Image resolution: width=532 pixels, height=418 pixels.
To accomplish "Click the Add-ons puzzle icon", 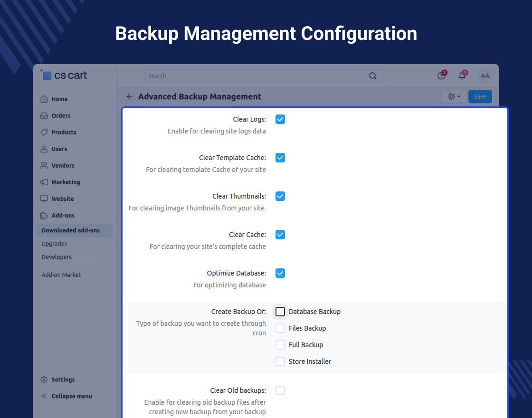I will (x=44, y=216).
